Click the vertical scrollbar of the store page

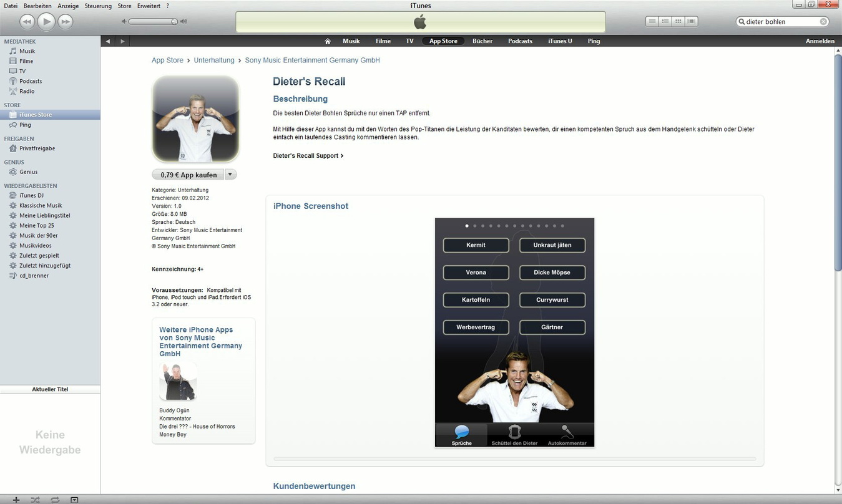pyautogui.click(x=838, y=162)
